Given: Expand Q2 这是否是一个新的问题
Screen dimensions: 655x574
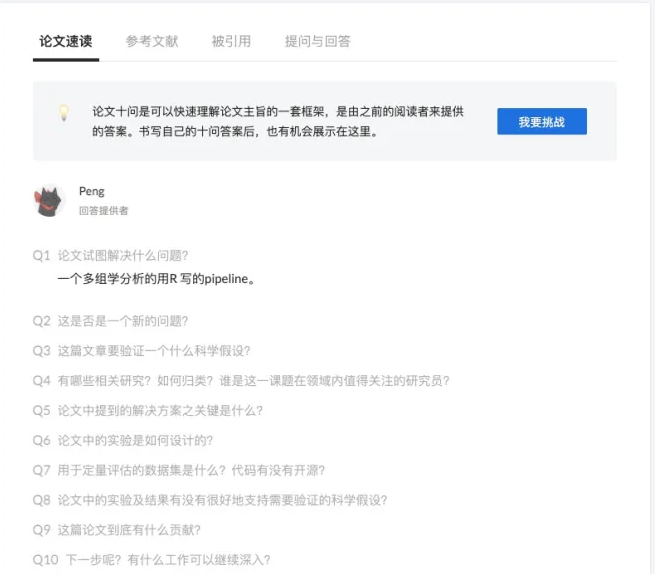Looking at the screenshot, I should point(122,321).
